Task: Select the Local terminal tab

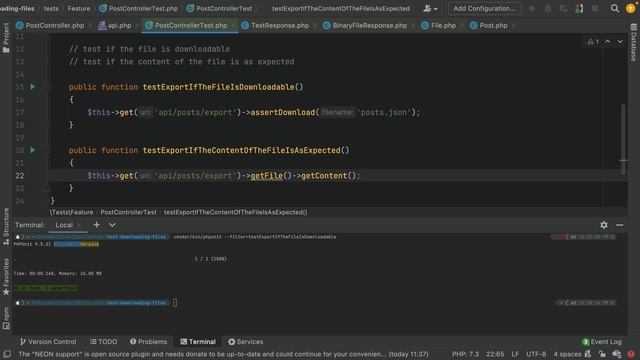Action: [x=64, y=225]
